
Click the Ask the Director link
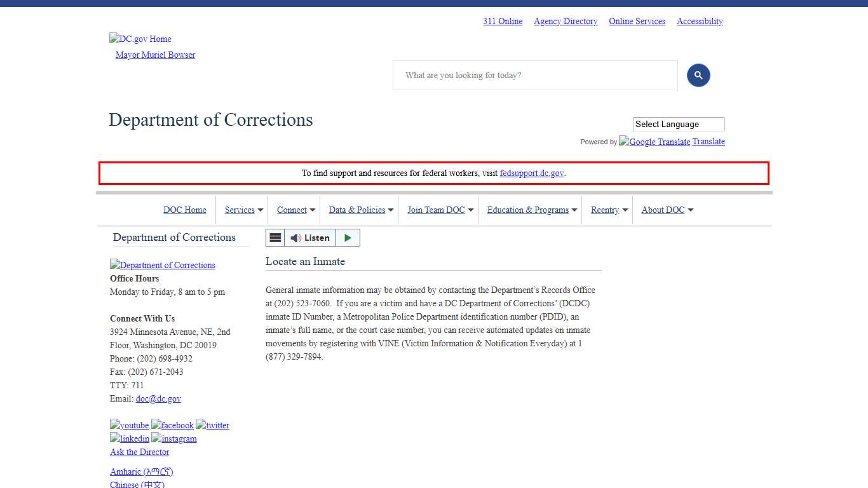click(140, 452)
